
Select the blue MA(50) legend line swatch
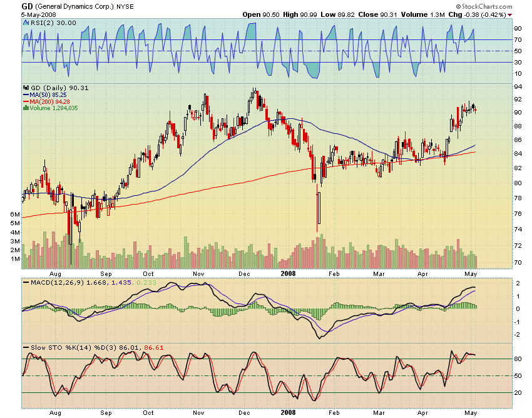point(26,95)
